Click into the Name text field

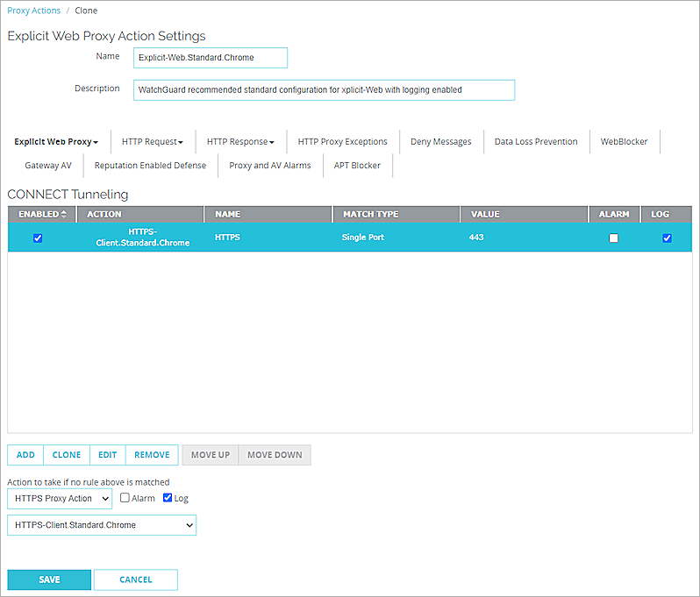tap(211, 58)
